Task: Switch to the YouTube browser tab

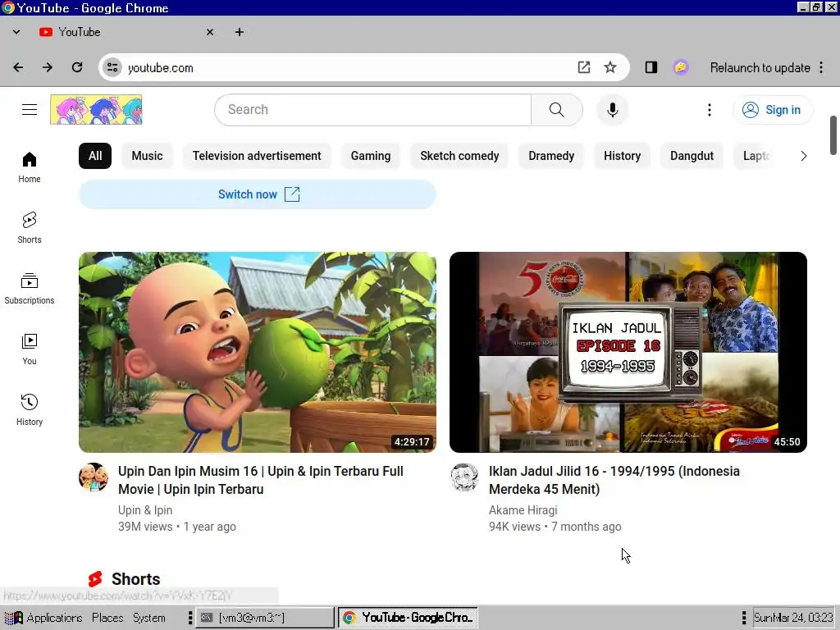Action: [126, 32]
